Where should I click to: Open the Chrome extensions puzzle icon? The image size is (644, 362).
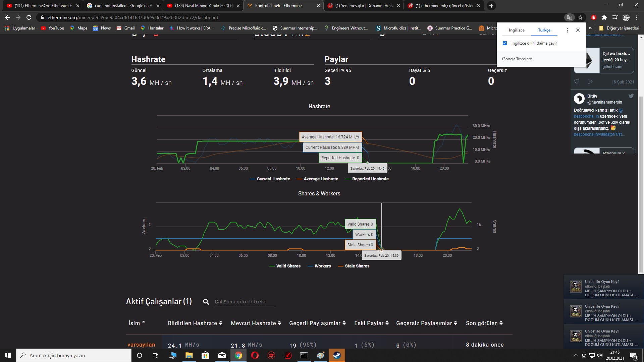[x=604, y=17]
